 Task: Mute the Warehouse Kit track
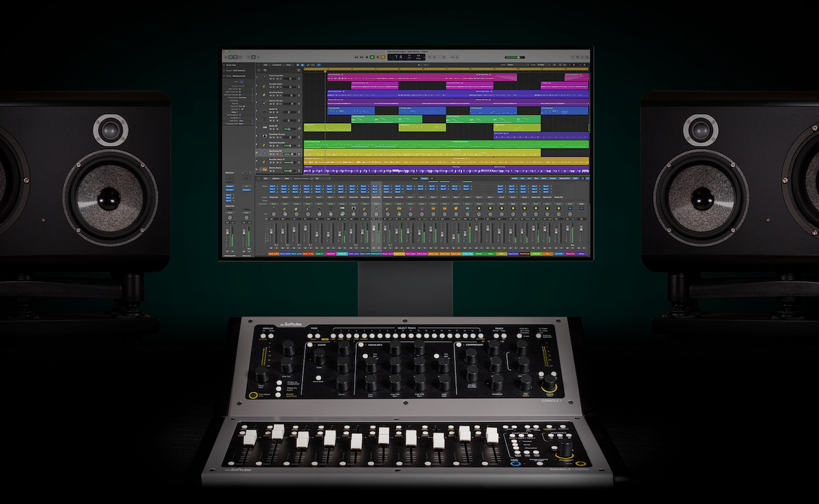tap(270, 154)
